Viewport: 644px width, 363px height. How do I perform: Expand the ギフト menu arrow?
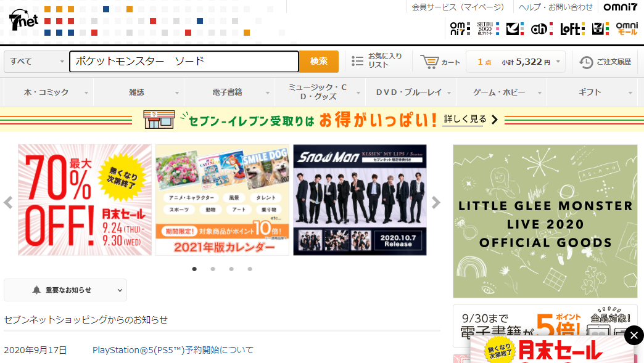630,93
